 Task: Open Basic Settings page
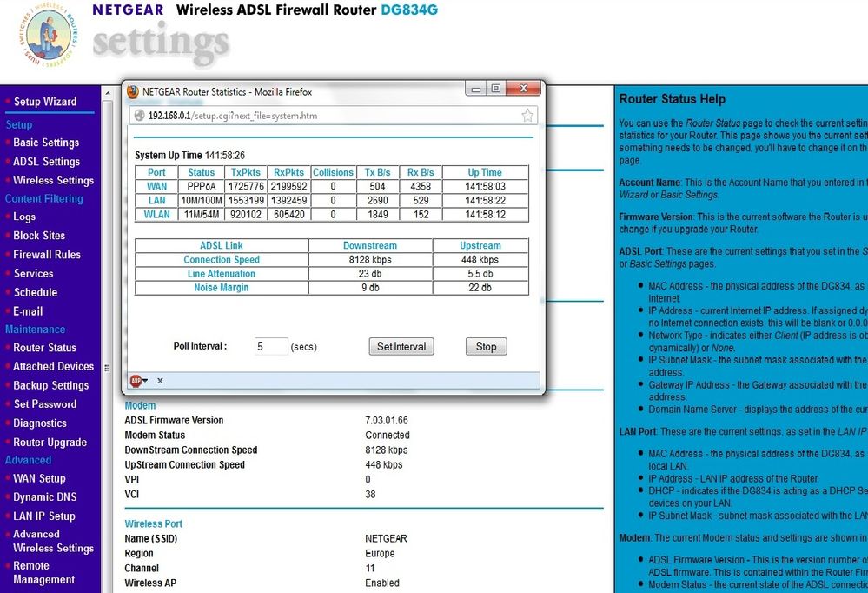(46, 143)
